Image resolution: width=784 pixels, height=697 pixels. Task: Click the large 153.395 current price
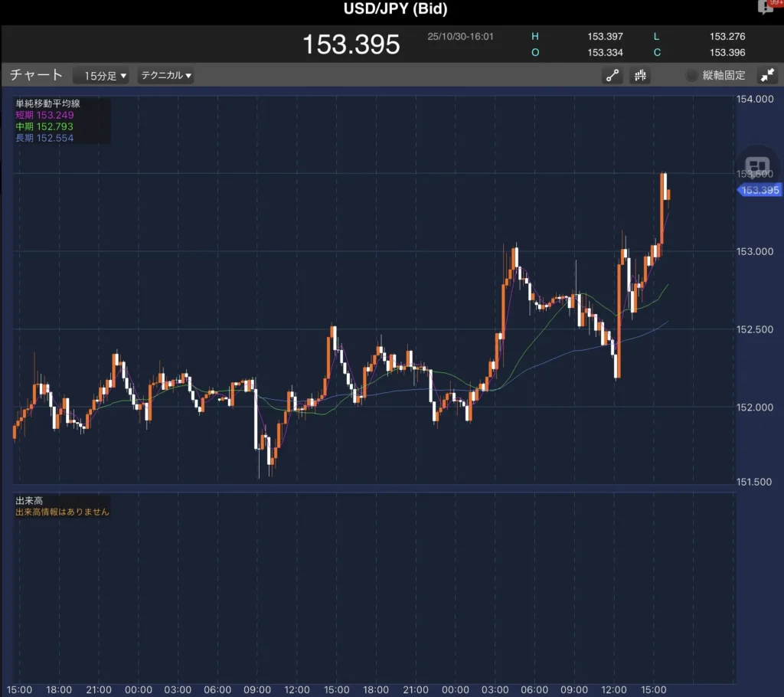click(x=351, y=44)
